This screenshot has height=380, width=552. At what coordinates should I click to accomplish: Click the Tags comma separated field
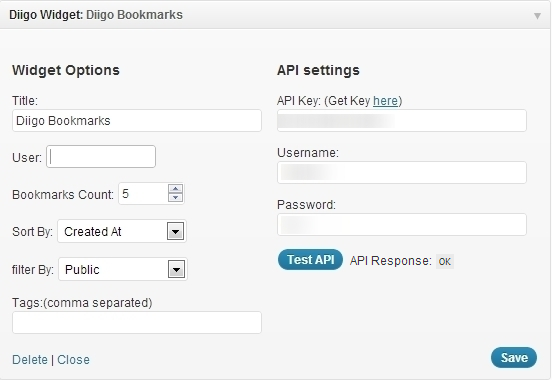[137, 322]
